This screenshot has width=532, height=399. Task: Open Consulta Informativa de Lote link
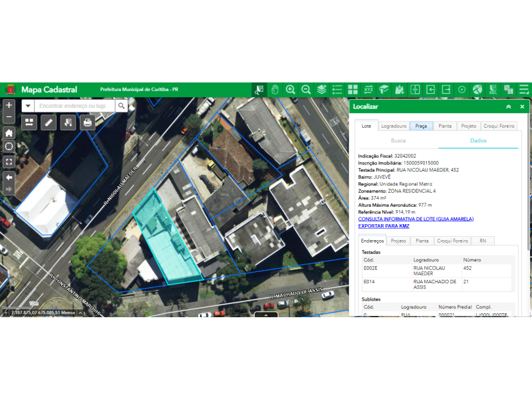(416, 219)
